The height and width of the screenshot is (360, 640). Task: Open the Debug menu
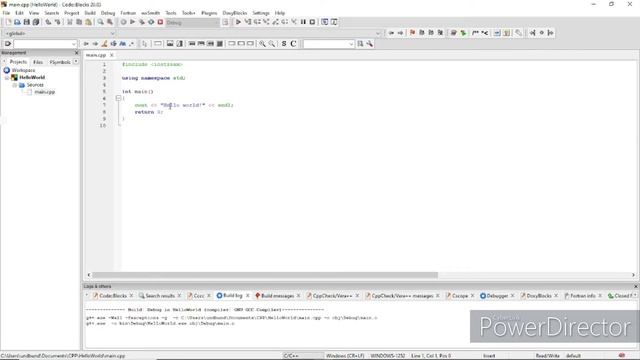click(x=108, y=13)
